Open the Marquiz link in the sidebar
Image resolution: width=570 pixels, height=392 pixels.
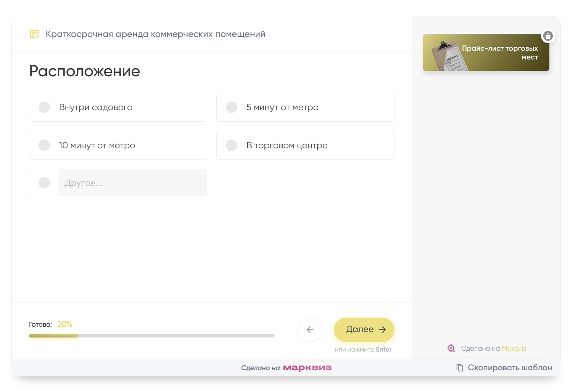[514, 348]
